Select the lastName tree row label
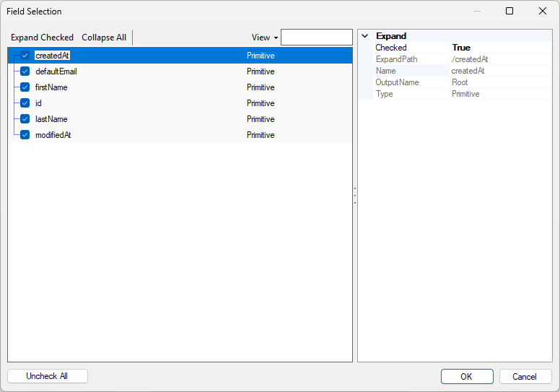 click(x=51, y=119)
